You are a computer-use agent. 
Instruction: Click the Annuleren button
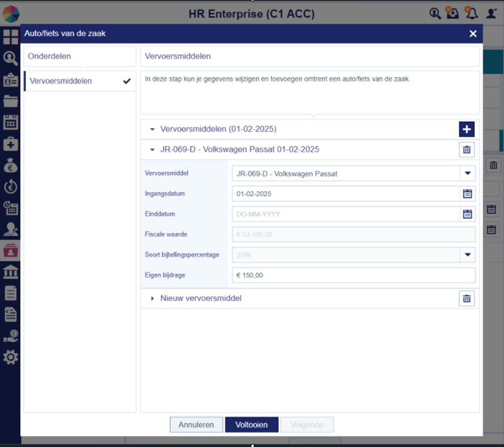coord(196,425)
